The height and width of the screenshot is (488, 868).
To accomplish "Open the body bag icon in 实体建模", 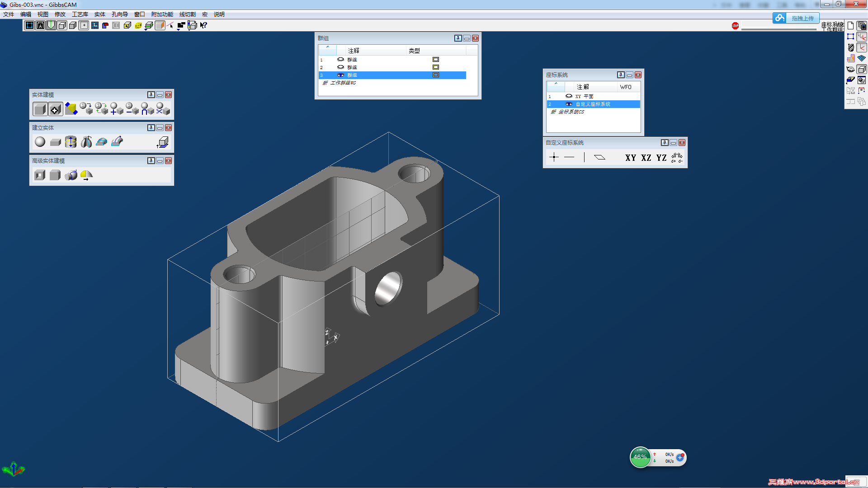I will (40, 109).
